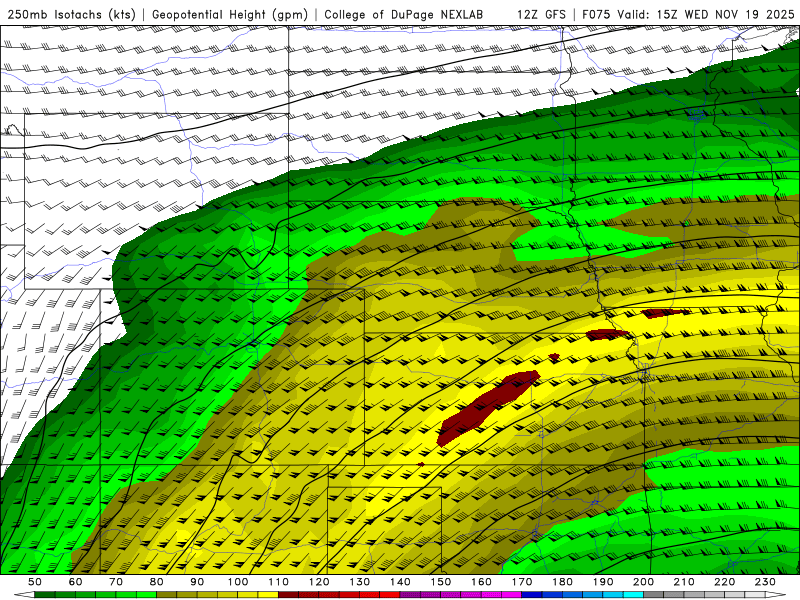This screenshot has width=800, height=600.
Task: Click the left arrow tip of the color bar
Action: 23,595
